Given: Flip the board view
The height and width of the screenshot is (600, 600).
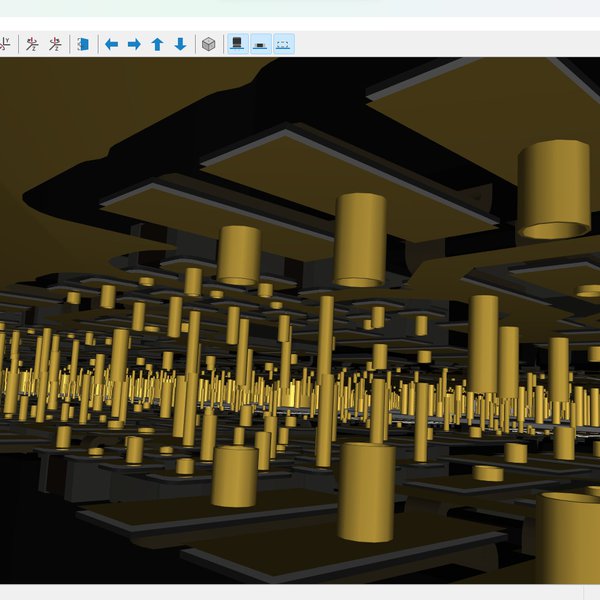Looking at the screenshot, I should click(84, 44).
